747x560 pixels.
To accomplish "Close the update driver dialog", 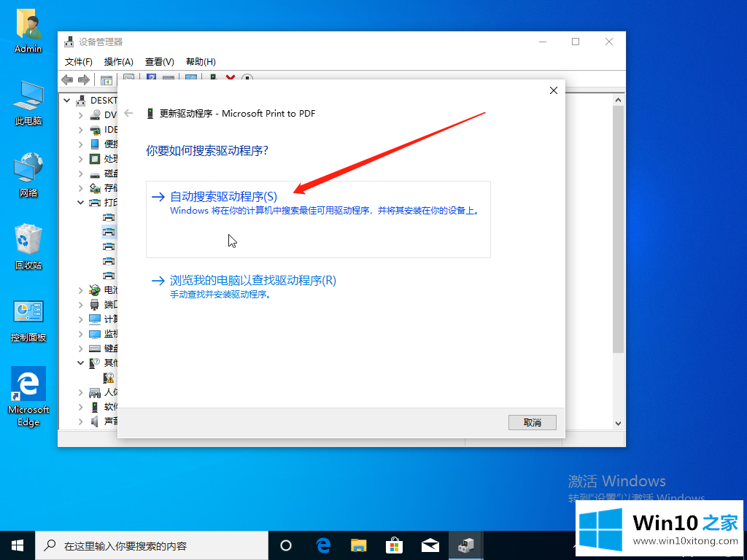I will 553,90.
